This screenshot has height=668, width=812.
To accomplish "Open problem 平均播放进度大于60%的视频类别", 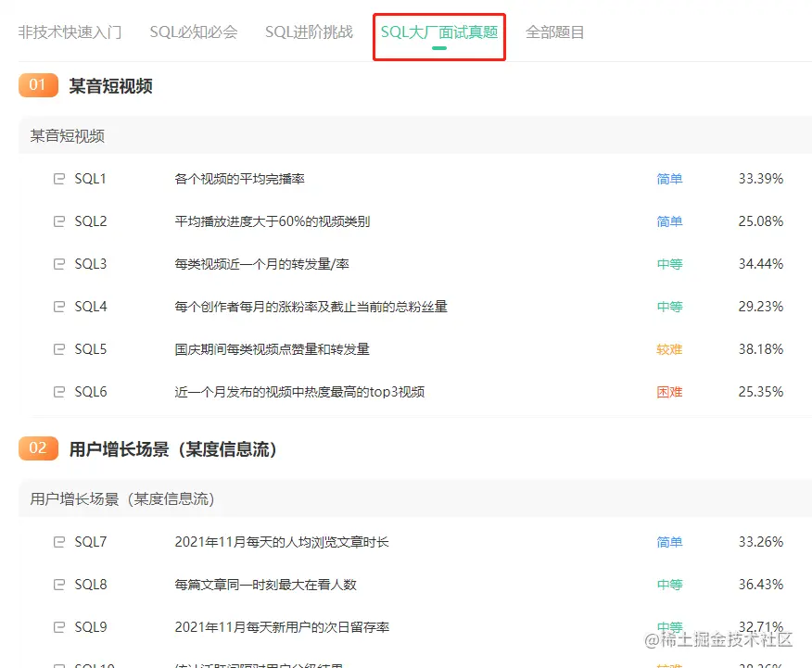I will 273,221.
